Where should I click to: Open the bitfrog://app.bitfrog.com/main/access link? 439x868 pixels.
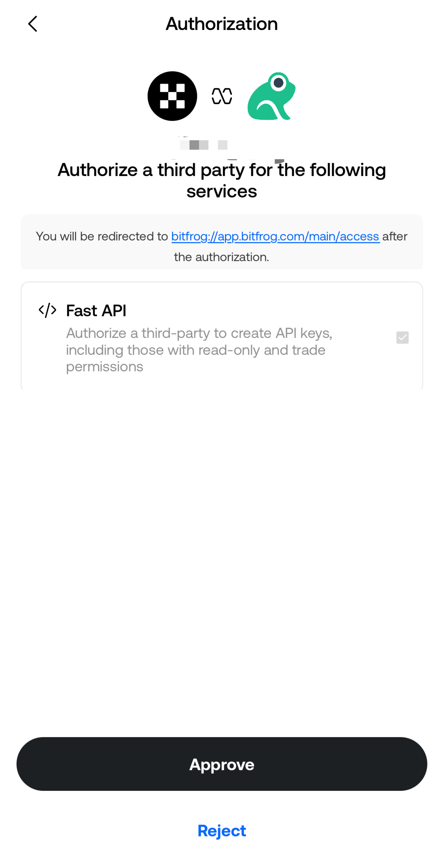[275, 237]
